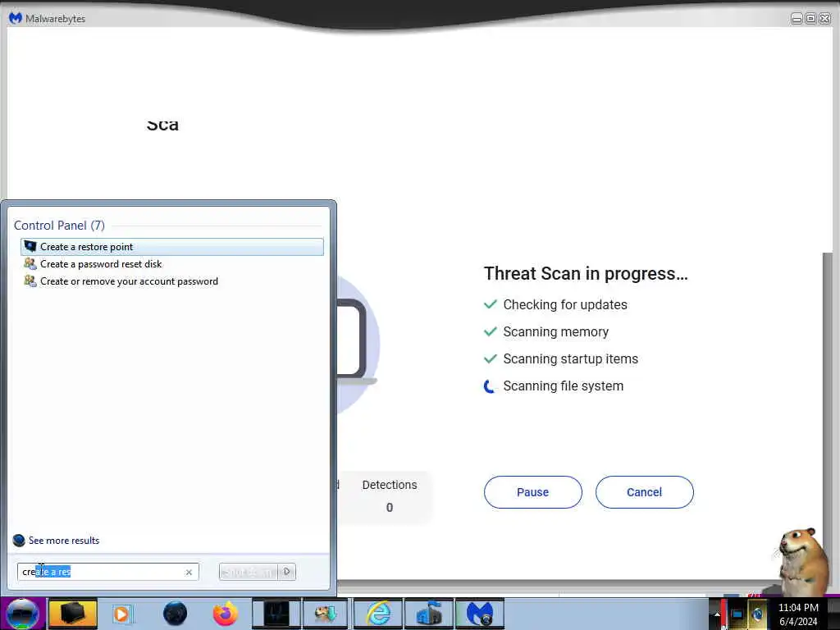Click the password reset disk users icon
The width and height of the screenshot is (840, 630).
(x=30, y=263)
